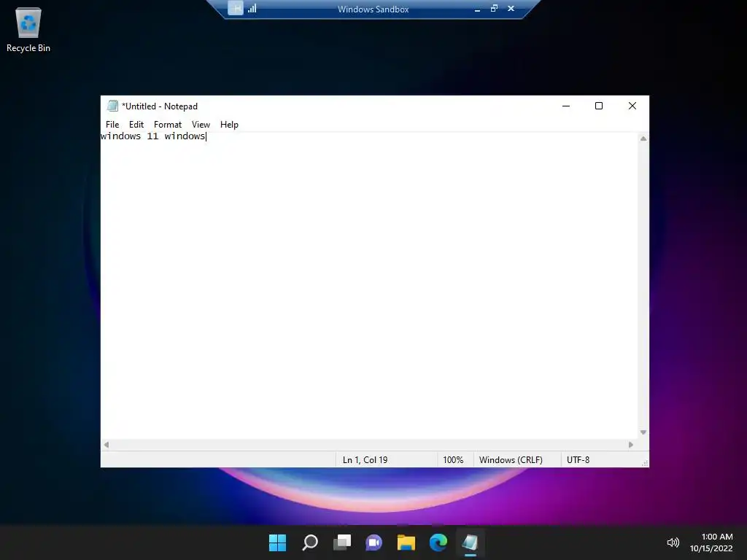Click the UTF-8 encoding status entry
747x560 pixels.
(x=578, y=460)
